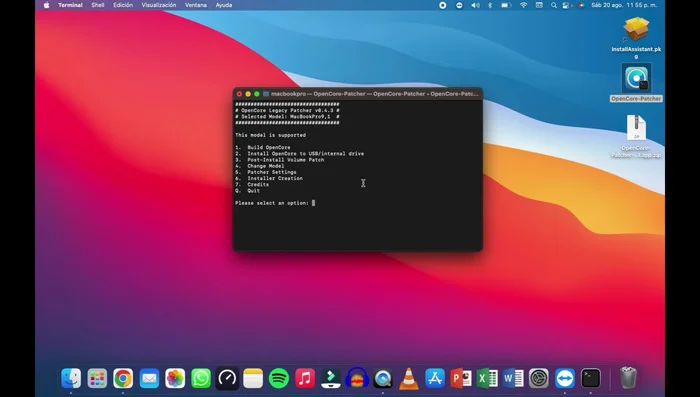Open the Wi-Fi menu
700x397 pixels.
click(523, 5)
